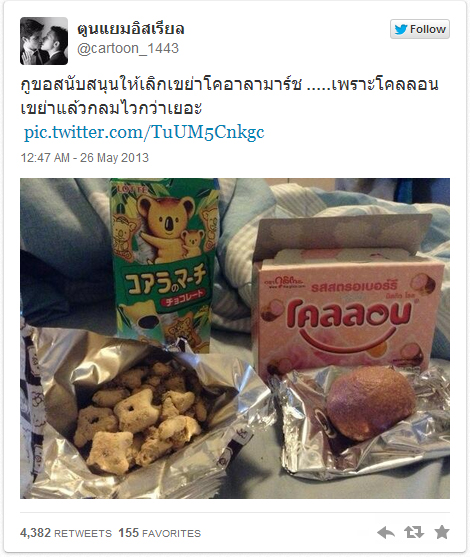Favorite the tweet with the star icon
Screen dimensions: 470x557
[442, 532]
